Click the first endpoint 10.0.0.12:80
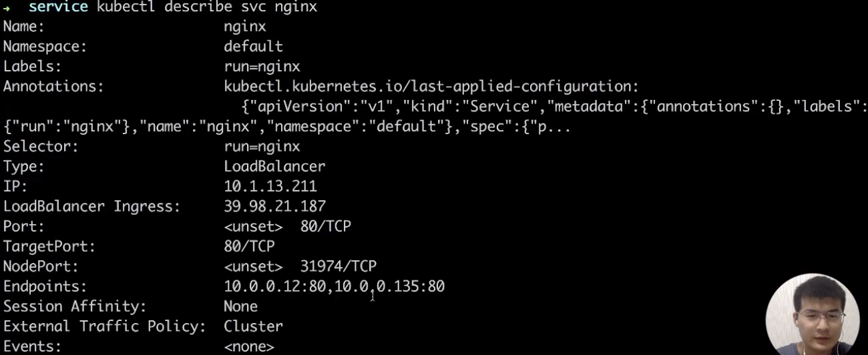Viewport: 868px width, 355px height. point(274,286)
